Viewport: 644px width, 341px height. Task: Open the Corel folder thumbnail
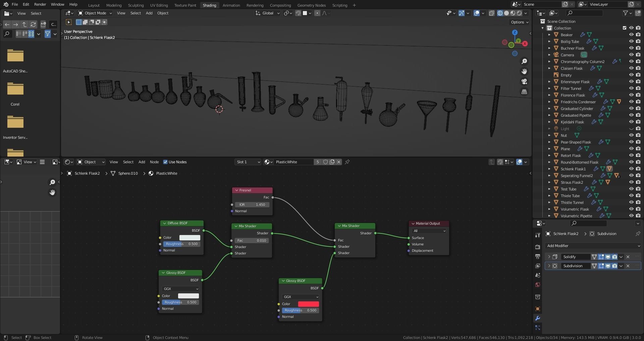(x=15, y=92)
